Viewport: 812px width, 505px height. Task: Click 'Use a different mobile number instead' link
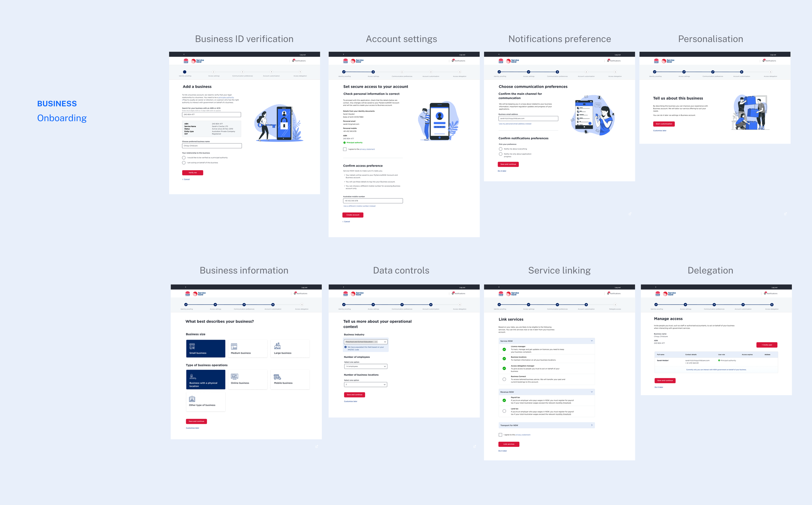coord(360,206)
